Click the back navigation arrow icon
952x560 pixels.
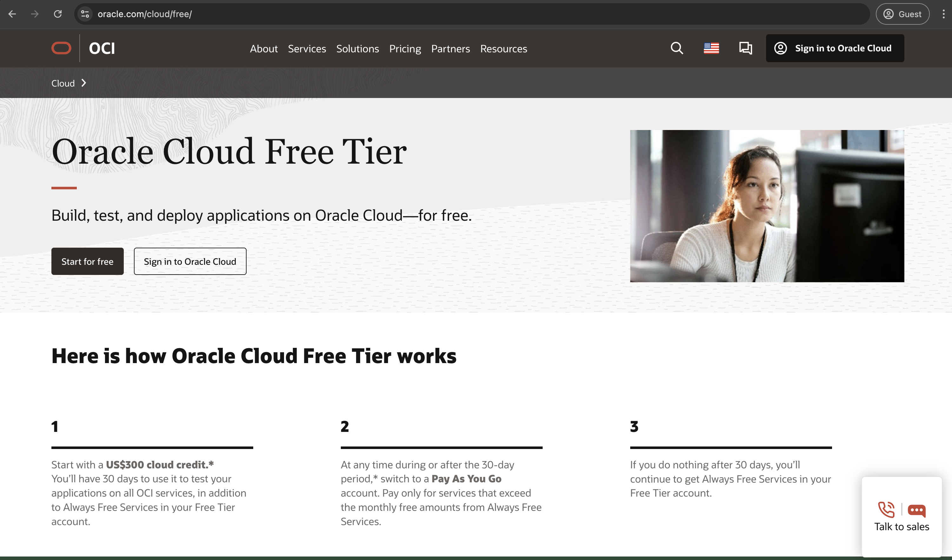point(12,14)
